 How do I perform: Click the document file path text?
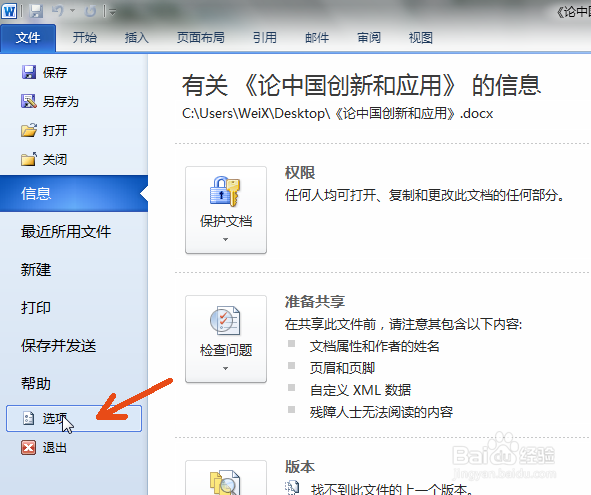[337, 113]
